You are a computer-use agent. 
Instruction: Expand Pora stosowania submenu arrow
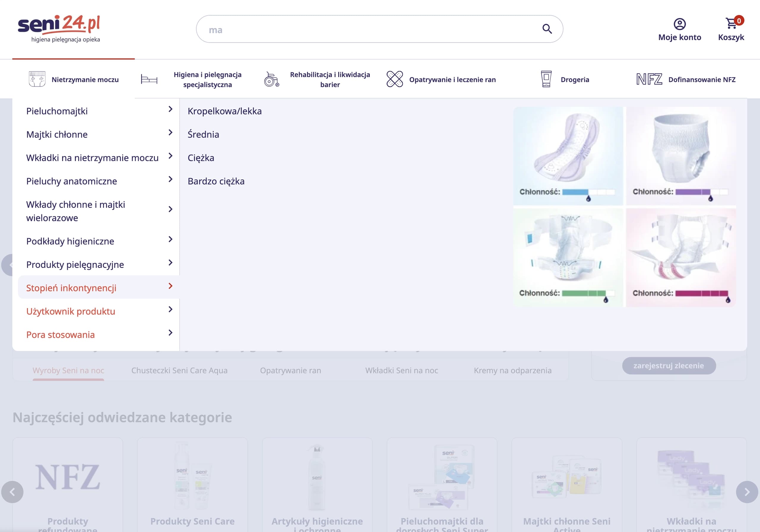pos(170,333)
